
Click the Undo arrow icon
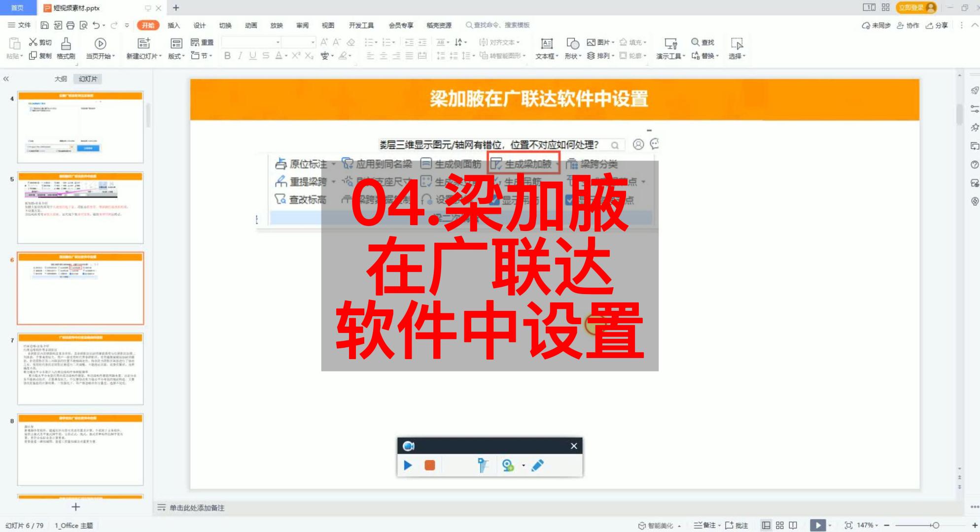tap(96, 25)
